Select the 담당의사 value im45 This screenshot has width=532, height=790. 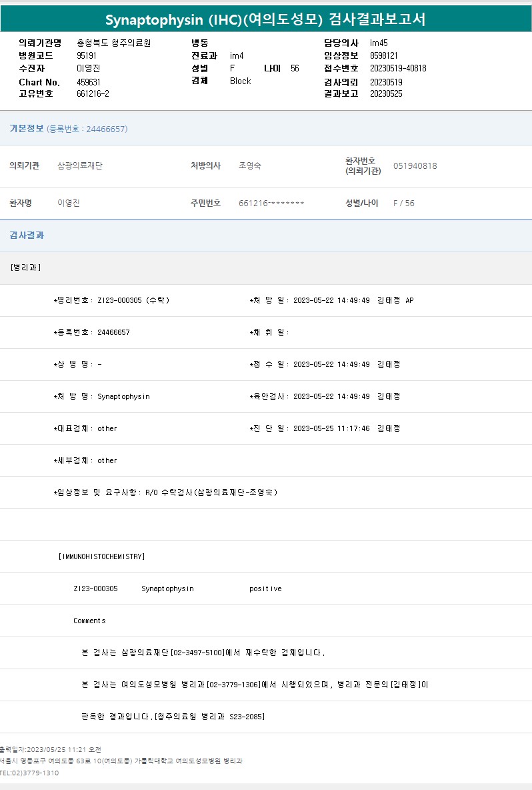[x=379, y=43]
